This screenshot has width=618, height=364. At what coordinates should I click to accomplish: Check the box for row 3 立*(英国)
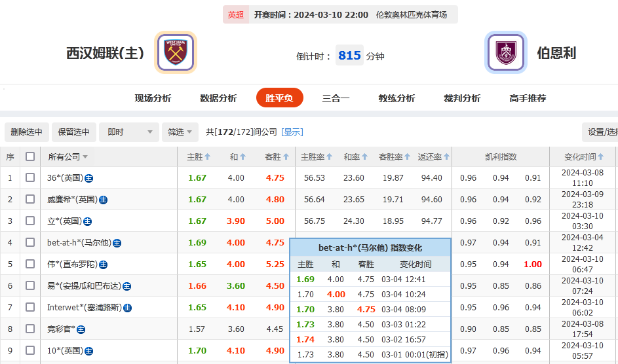tap(30, 221)
